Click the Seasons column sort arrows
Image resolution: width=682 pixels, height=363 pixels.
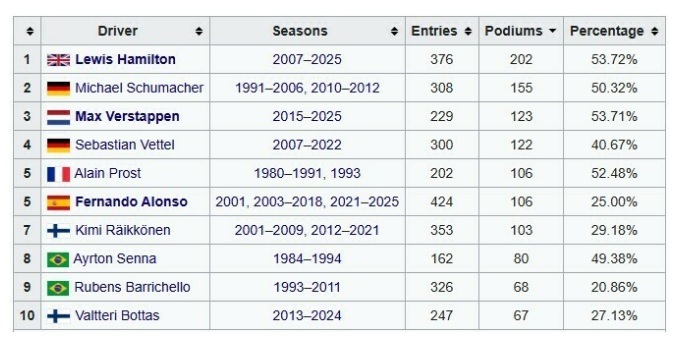394,31
